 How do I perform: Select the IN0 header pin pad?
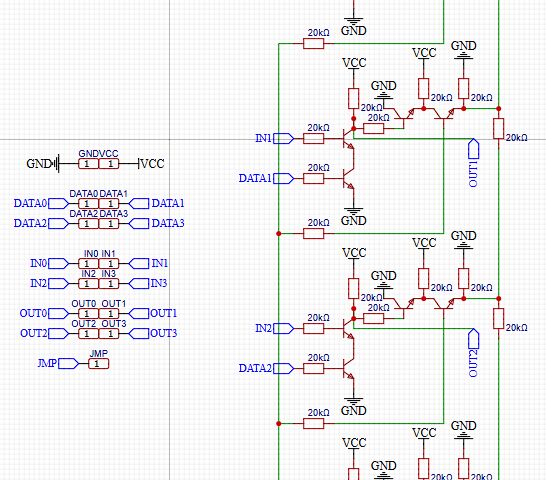[88, 263]
